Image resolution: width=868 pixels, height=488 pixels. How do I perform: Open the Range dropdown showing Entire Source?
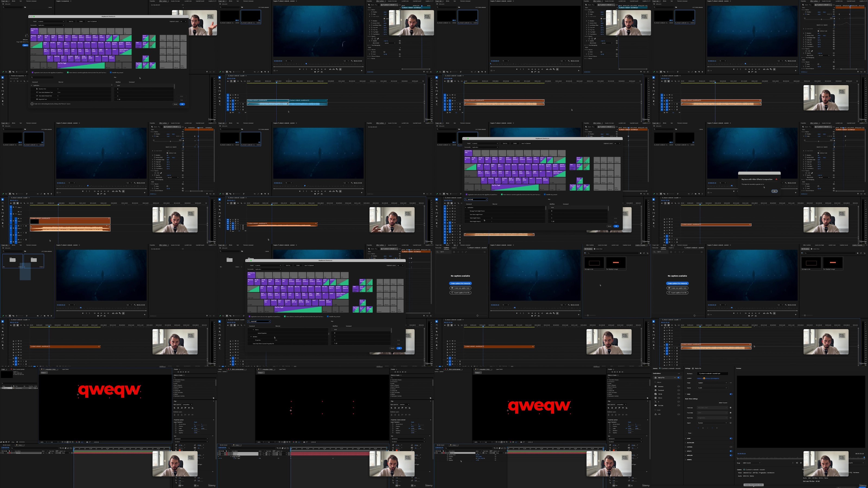[751, 463]
